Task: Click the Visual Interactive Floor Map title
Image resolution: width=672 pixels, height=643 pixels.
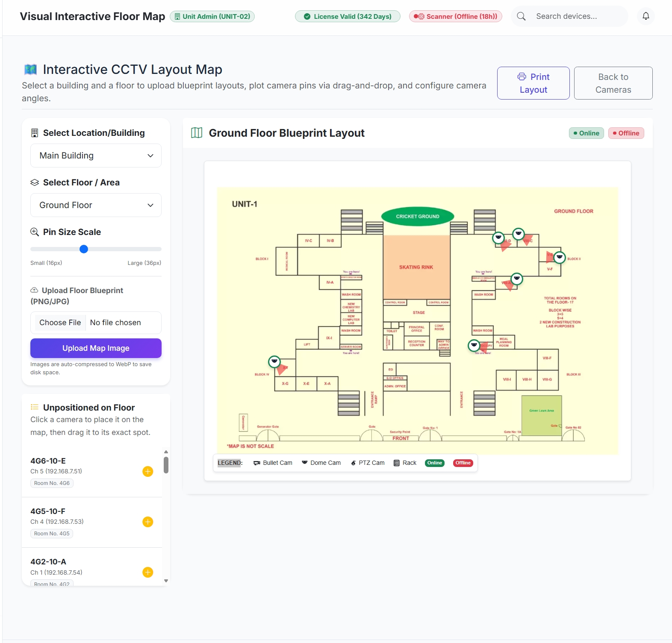Action: click(92, 16)
